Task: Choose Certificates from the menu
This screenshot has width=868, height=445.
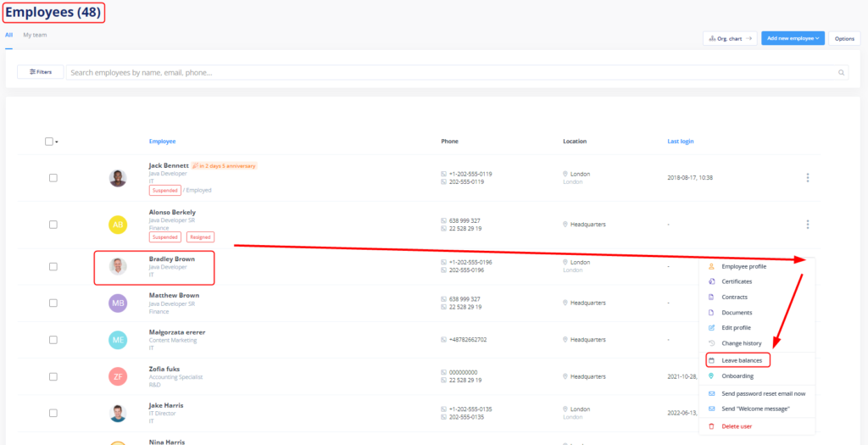Action: [x=737, y=281]
